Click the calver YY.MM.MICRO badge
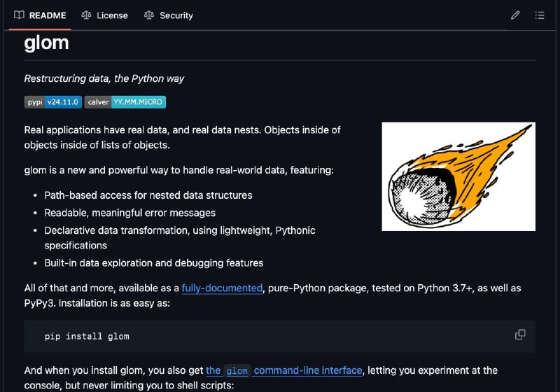 (125, 101)
